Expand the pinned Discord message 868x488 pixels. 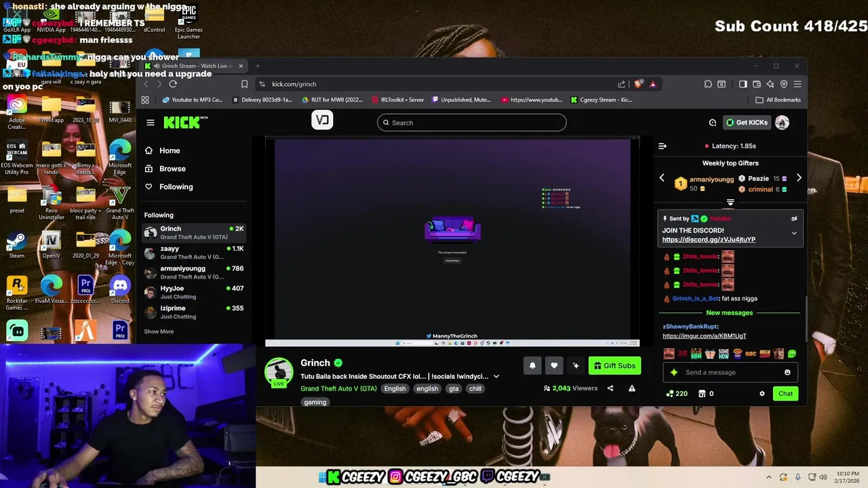(794, 233)
